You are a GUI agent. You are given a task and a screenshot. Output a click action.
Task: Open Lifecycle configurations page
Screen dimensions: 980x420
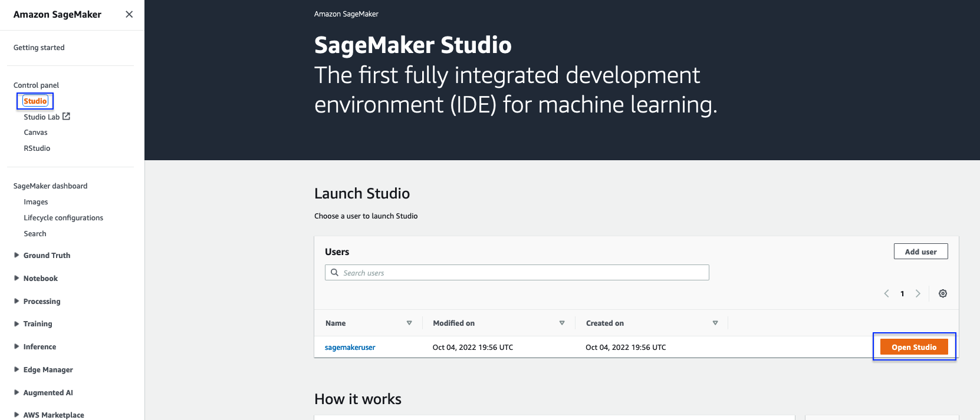[64, 218]
